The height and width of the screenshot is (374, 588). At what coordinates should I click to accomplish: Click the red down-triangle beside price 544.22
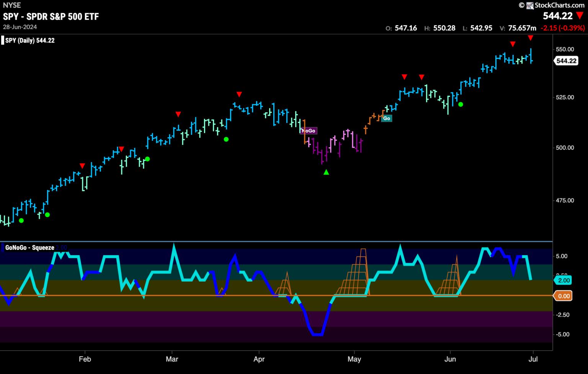(580, 16)
